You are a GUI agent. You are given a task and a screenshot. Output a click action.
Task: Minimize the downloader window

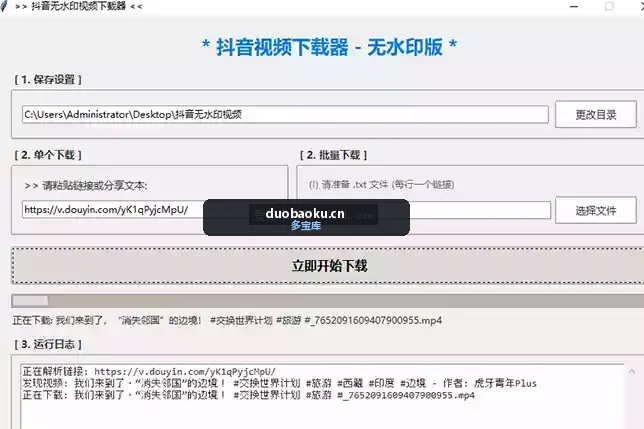[574, 7]
